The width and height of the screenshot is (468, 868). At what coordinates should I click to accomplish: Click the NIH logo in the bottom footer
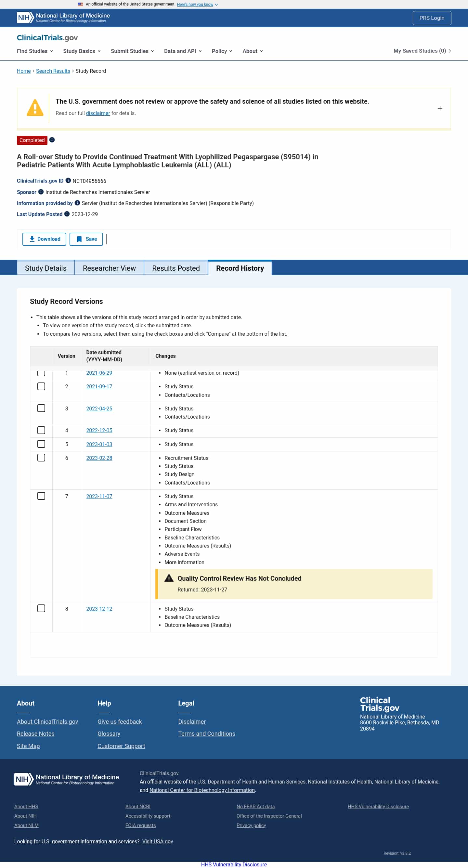67,779
